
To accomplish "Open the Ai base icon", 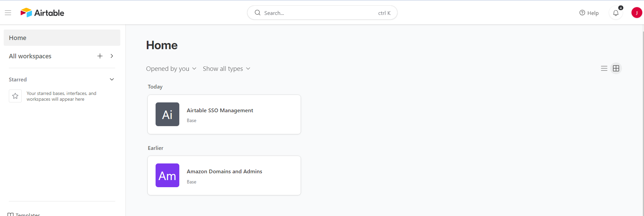I will coord(167,114).
